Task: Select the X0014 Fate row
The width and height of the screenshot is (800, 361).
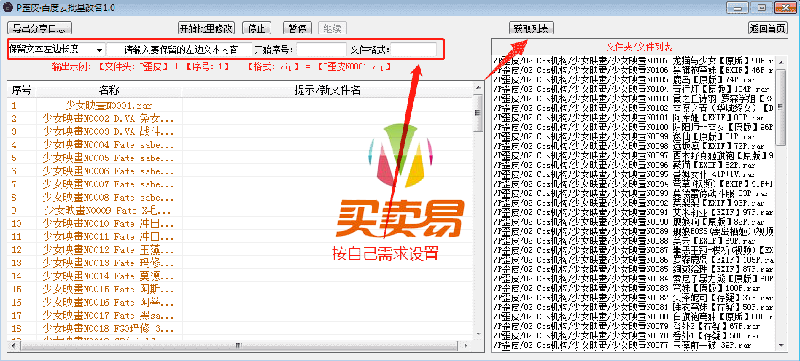Action: 241,275
